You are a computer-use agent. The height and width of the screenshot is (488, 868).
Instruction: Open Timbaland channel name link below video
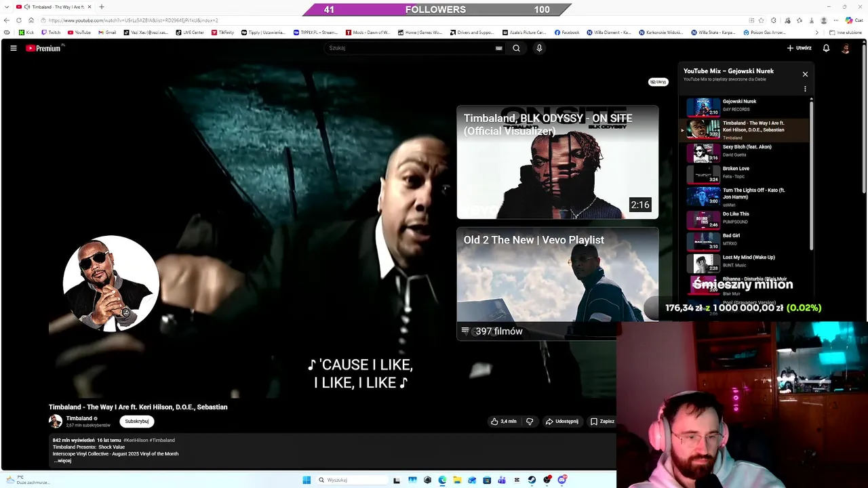click(79, 418)
